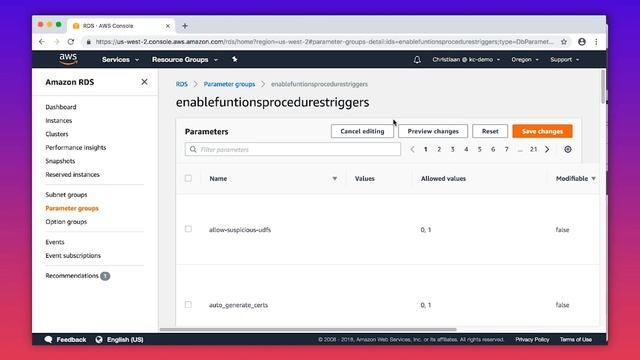Go to parameters page 2
Image resolution: width=640 pixels, height=360 pixels.
439,149
